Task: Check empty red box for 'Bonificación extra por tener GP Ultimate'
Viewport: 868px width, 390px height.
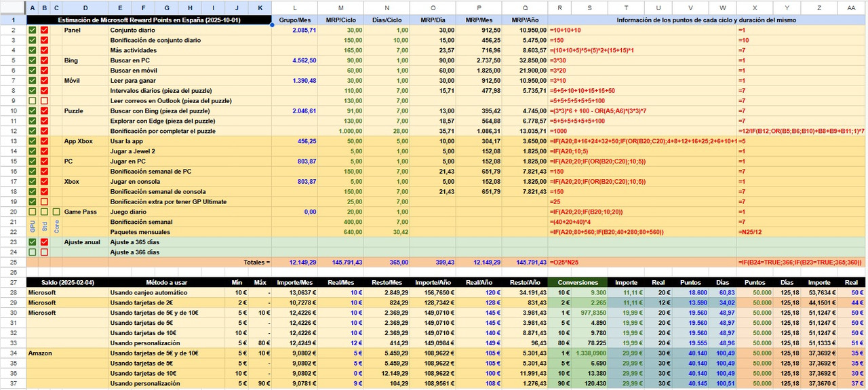Action: [44, 201]
